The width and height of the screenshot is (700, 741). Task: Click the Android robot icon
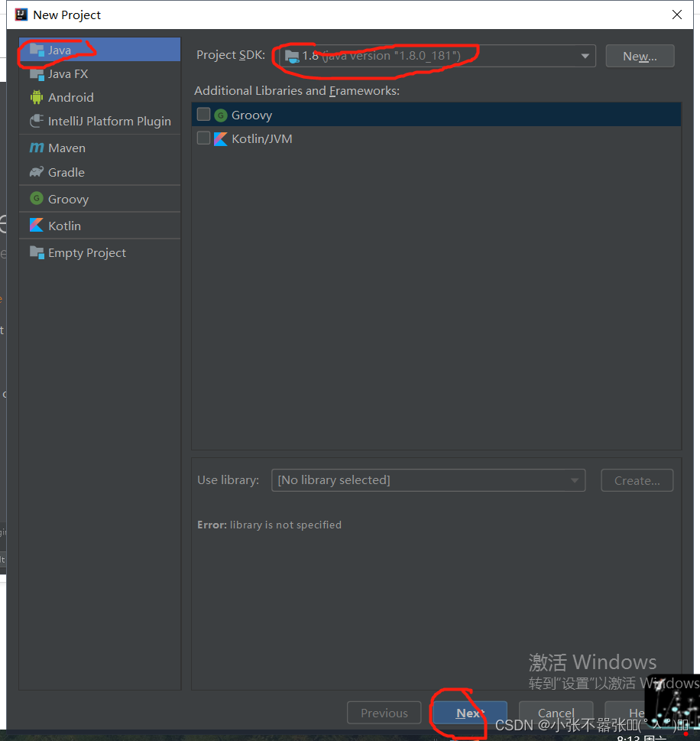coord(37,97)
